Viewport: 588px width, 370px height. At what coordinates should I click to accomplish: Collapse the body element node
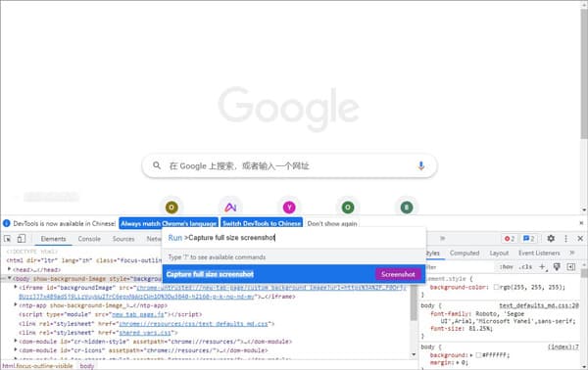pos(10,278)
